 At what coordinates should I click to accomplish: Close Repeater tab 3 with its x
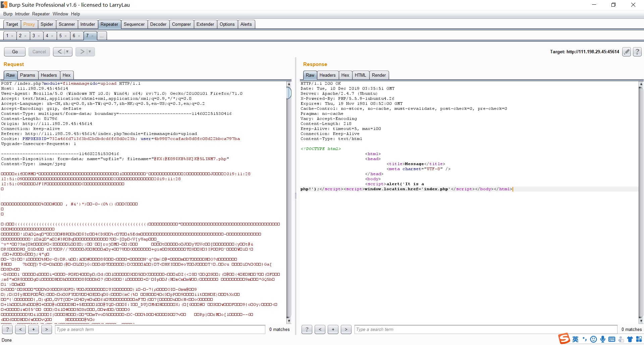pos(39,36)
